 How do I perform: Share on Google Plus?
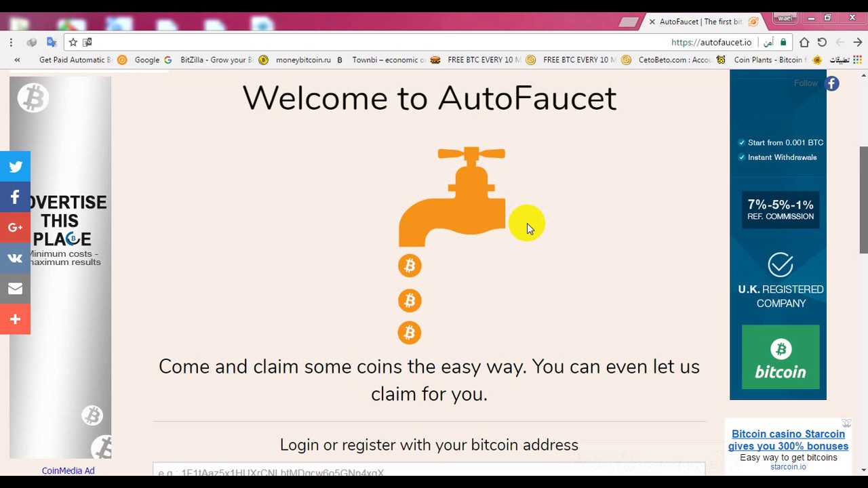pos(15,228)
